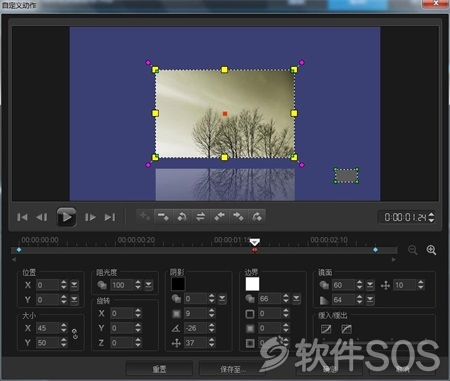The height and width of the screenshot is (381, 450).
Task: Open shadow opacity slider dropdown
Action: [222, 299]
